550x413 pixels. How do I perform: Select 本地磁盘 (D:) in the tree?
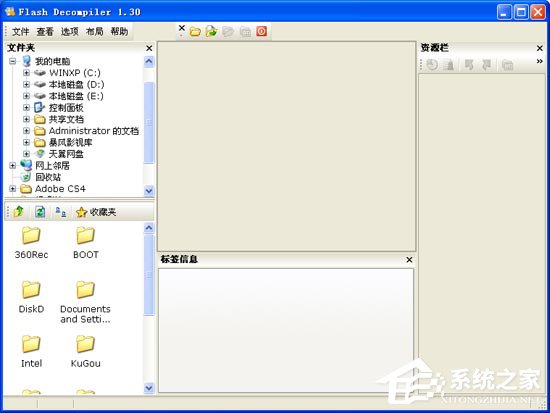[76, 84]
